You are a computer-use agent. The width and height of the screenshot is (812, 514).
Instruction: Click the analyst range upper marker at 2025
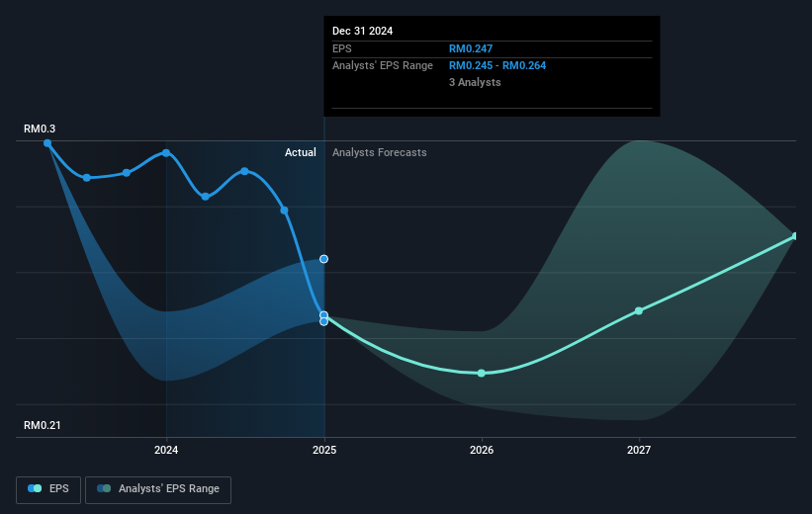pos(323,259)
